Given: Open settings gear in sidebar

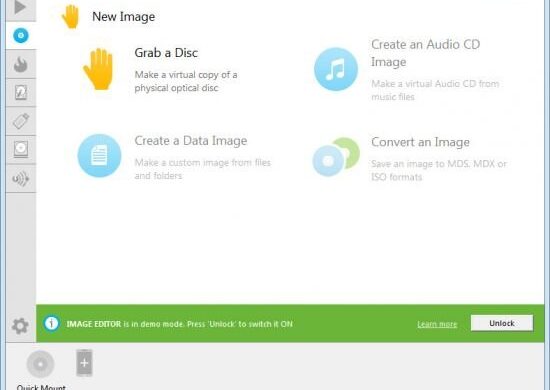Looking at the screenshot, I should click(x=20, y=326).
